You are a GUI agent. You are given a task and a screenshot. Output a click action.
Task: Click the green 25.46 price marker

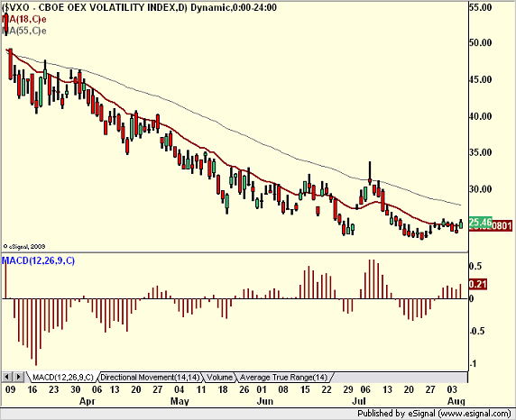480,223
